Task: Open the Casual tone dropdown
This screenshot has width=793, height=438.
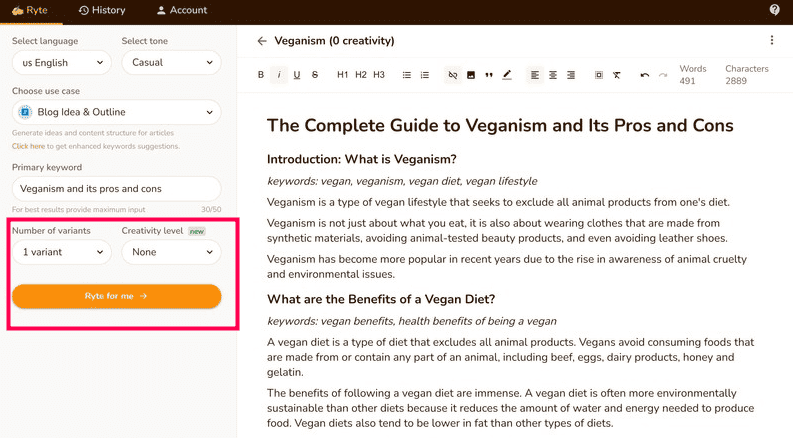Action: (171, 63)
